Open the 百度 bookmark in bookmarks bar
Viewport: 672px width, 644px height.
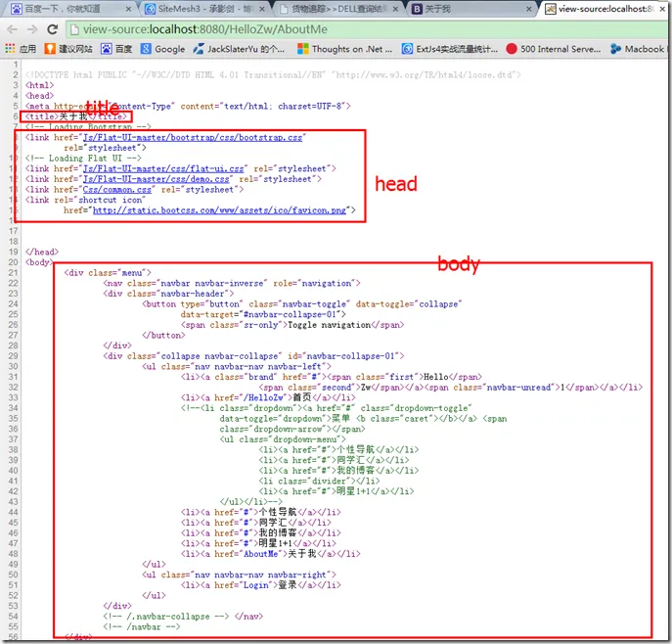click(x=115, y=49)
